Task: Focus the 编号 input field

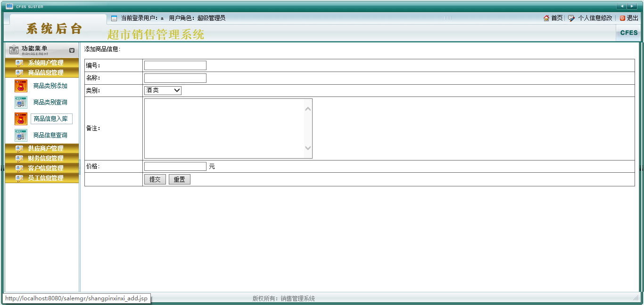Action: click(x=175, y=65)
